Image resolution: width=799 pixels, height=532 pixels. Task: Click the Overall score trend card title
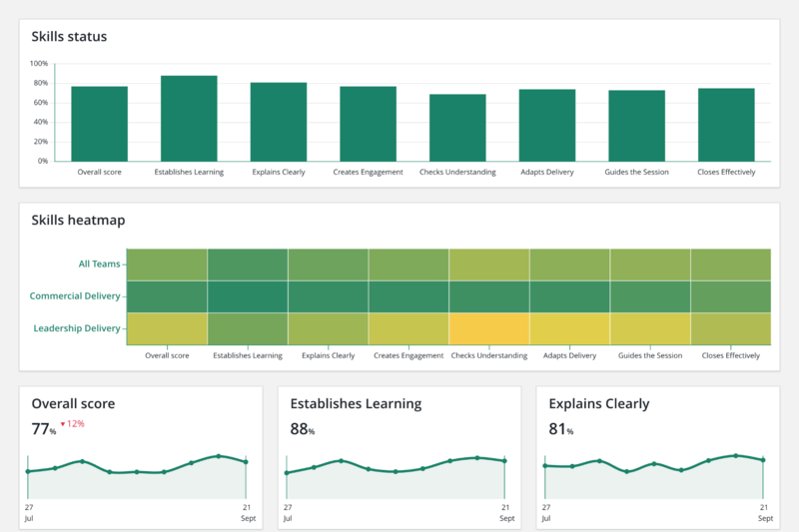click(73, 403)
